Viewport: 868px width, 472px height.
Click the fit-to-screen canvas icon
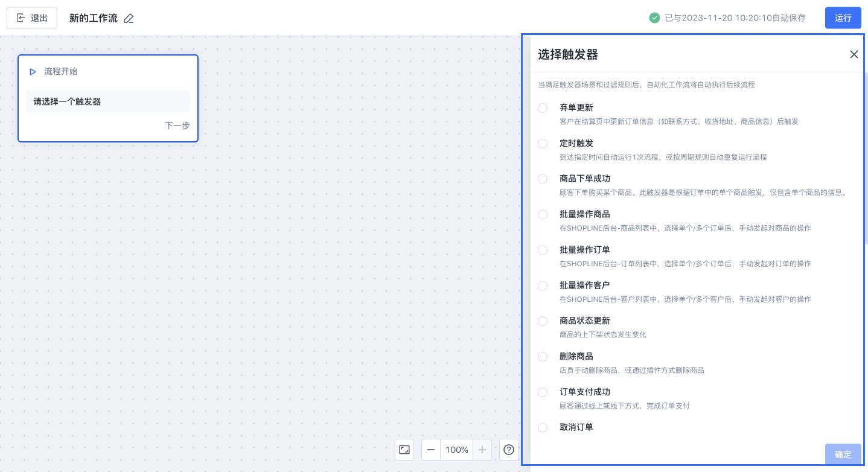404,450
